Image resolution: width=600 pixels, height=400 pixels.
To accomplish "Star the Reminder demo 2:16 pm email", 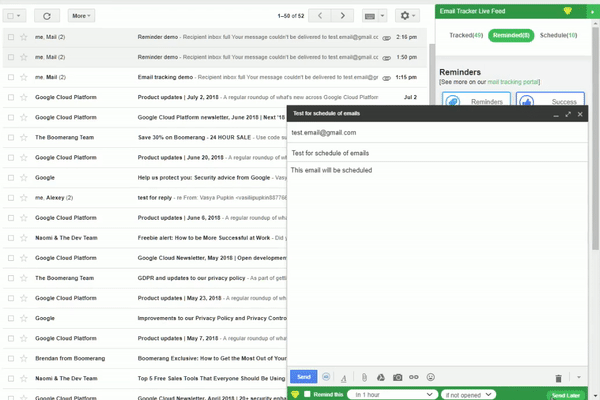I will (24, 37).
